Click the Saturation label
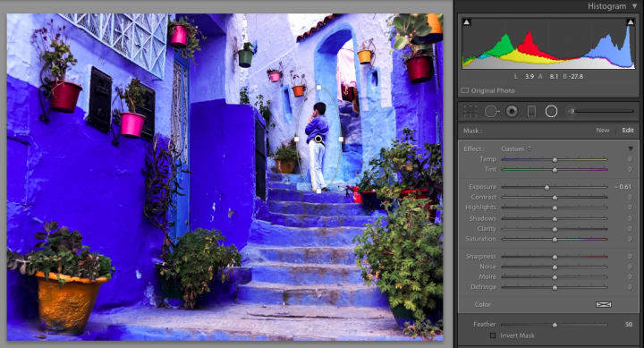Screen dimensions: 644x348 coord(480,239)
